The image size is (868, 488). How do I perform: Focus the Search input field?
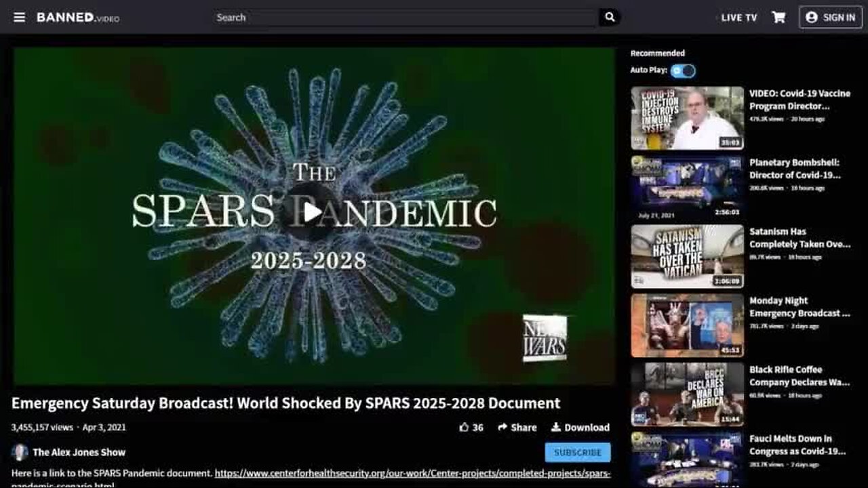click(x=405, y=18)
